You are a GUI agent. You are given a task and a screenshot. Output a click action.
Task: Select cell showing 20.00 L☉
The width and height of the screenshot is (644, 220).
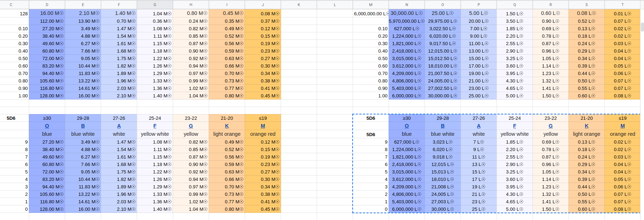coord(479,21)
